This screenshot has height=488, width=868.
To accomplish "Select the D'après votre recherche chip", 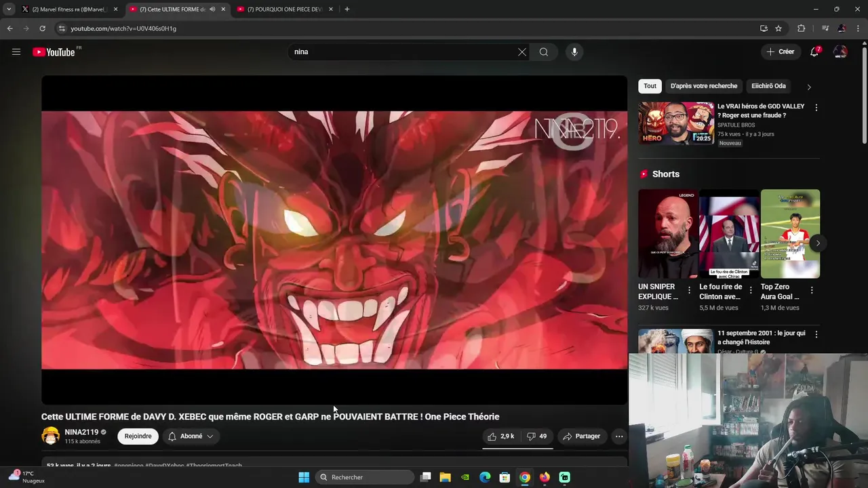I will (x=704, y=86).
